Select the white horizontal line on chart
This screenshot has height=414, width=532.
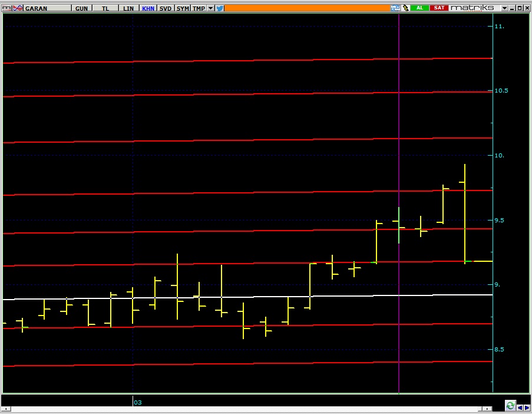pyautogui.click(x=247, y=297)
